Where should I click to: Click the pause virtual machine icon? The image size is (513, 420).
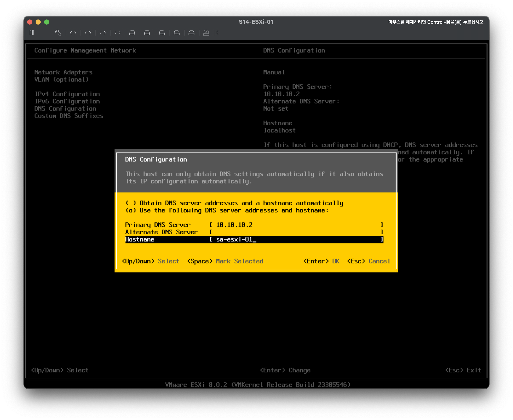click(32, 33)
